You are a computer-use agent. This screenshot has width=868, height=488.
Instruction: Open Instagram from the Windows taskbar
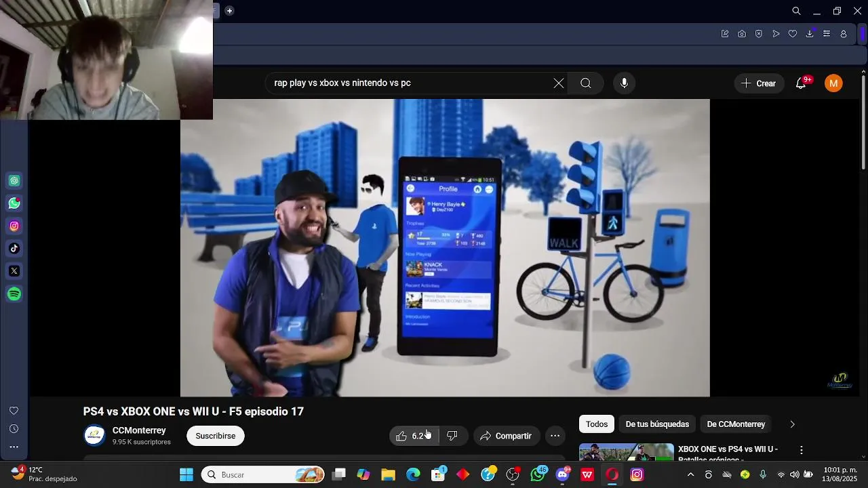tap(637, 474)
